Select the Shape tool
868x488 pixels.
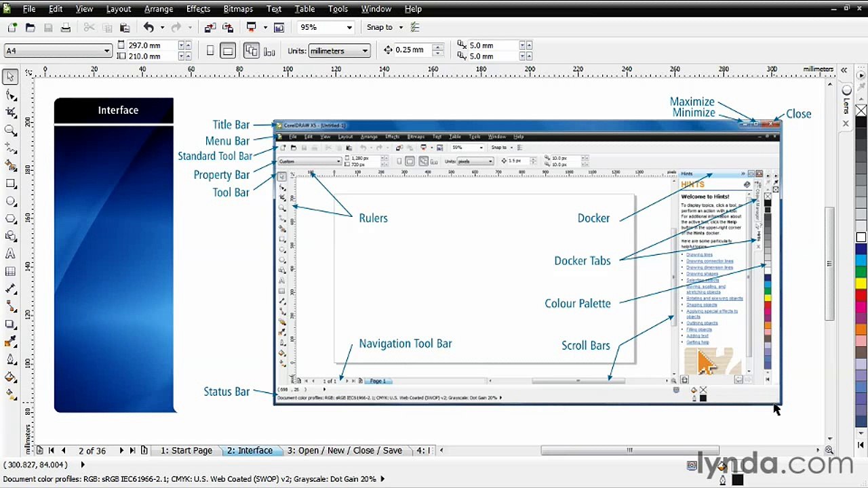(x=11, y=95)
